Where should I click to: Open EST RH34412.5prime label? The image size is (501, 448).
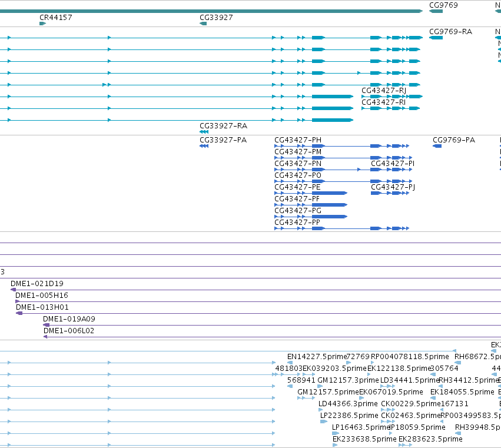point(468,380)
